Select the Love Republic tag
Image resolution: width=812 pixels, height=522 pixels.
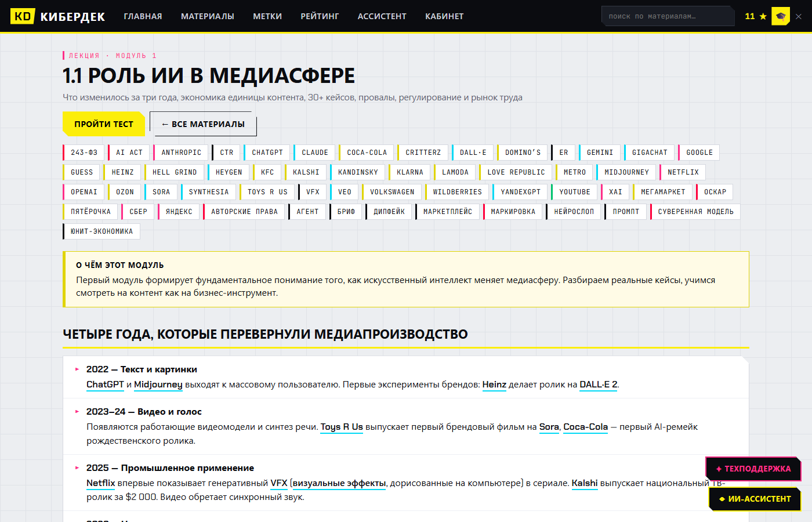(516, 172)
